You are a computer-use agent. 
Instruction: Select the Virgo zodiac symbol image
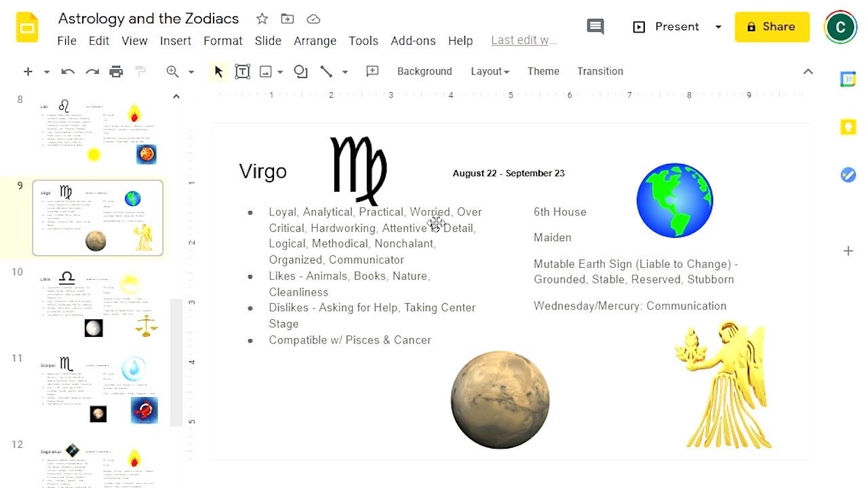[359, 170]
